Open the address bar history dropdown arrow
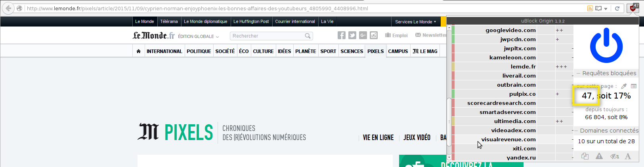The height and width of the screenshot is (167, 644). 606,9
